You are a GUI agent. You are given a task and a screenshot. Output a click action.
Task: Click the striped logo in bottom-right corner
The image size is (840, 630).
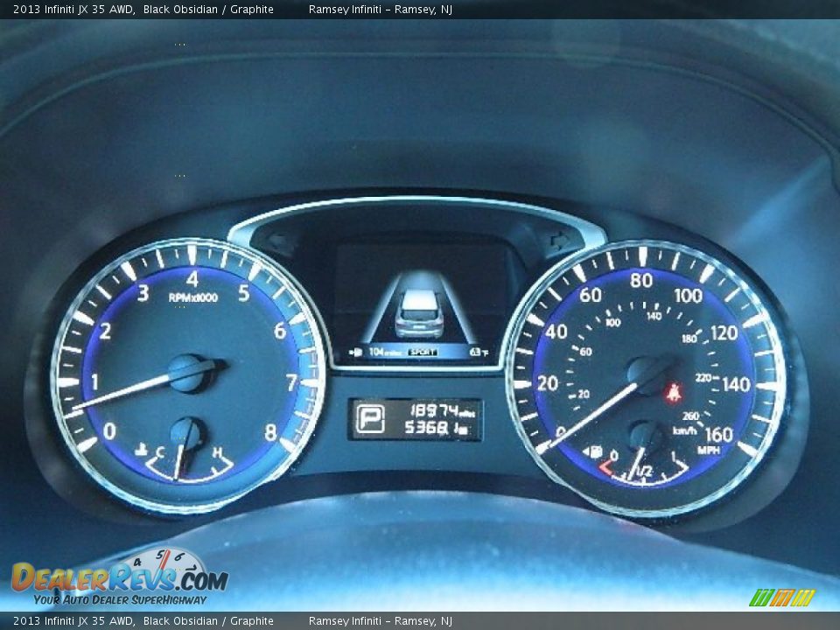[x=781, y=598]
